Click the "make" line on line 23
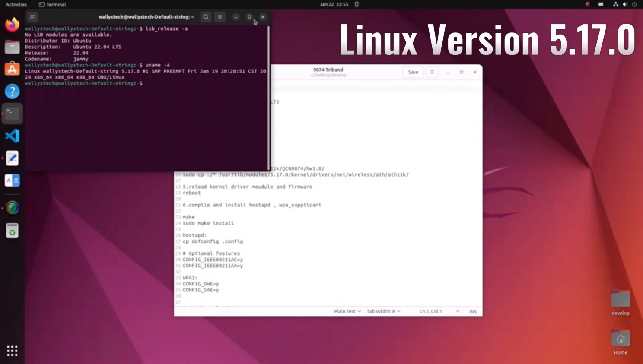The image size is (643, 364). click(188, 217)
